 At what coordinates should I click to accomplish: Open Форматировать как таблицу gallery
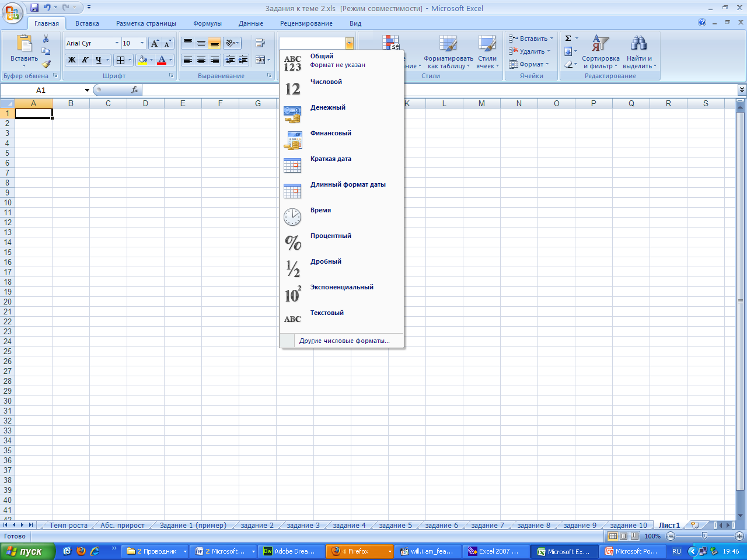point(448,52)
